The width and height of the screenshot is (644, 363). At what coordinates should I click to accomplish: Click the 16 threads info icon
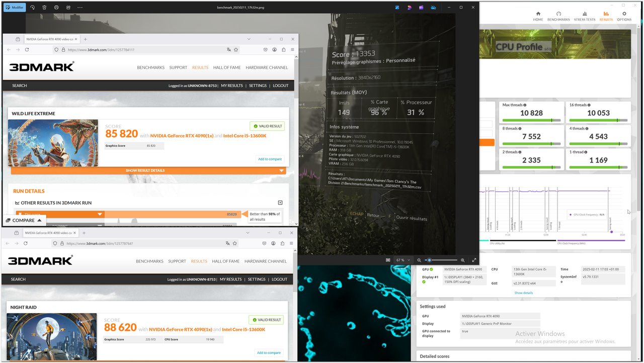[589, 105]
